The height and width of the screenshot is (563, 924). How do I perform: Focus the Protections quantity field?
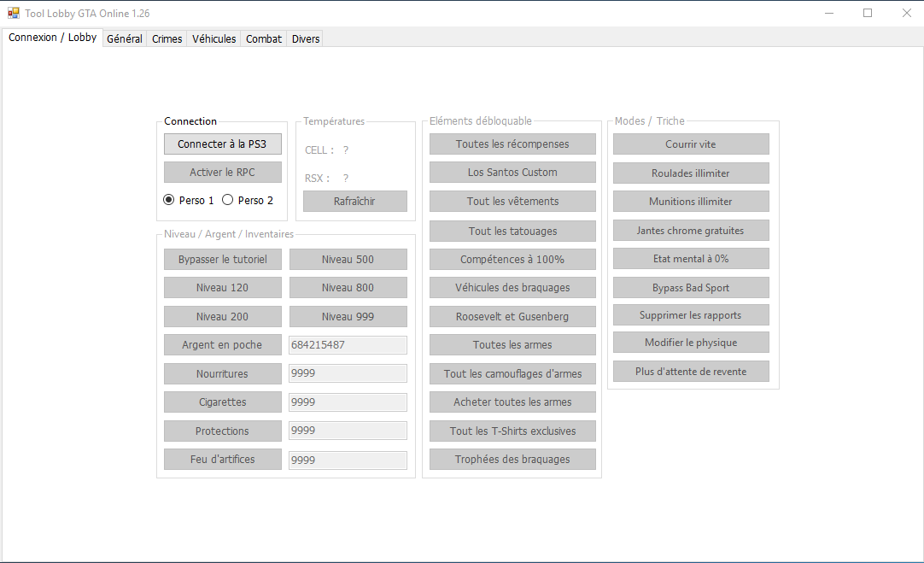pyautogui.click(x=348, y=431)
